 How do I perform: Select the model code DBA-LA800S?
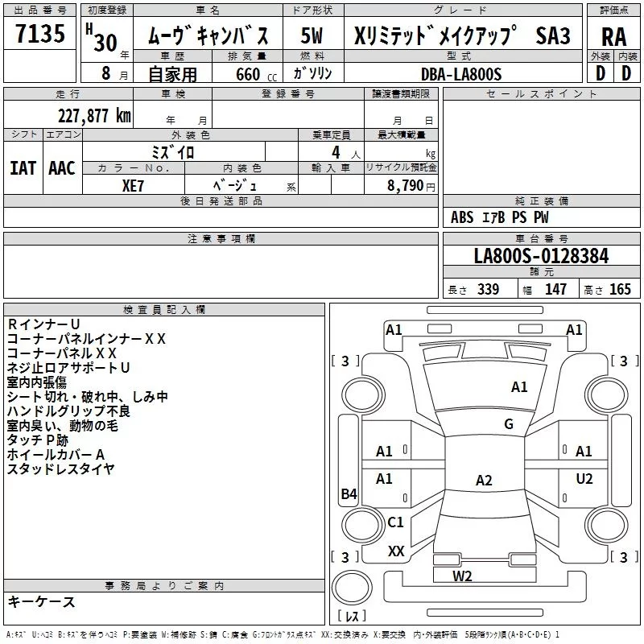(x=461, y=74)
